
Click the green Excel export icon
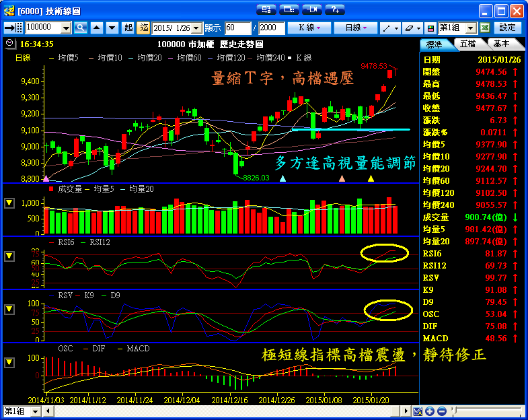point(484,28)
